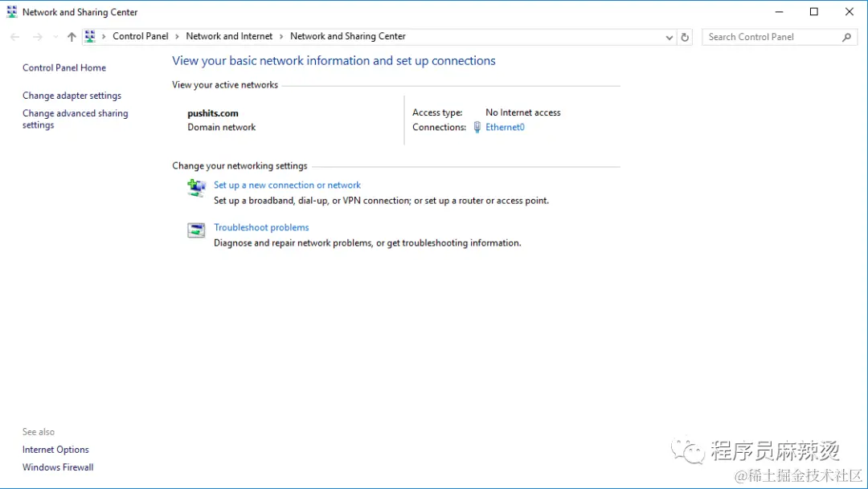Select the pushits.com network name
Image resolution: width=868 pixels, height=489 pixels.
pos(213,113)
